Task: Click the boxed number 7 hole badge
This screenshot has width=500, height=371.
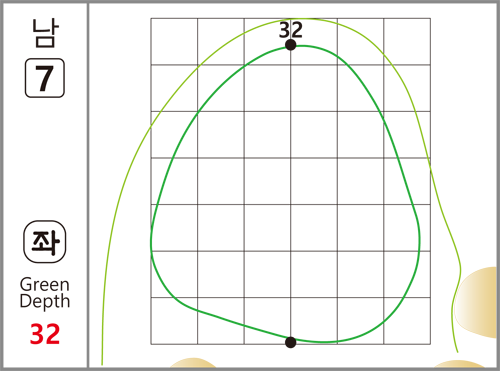Action: coord(45,78)
